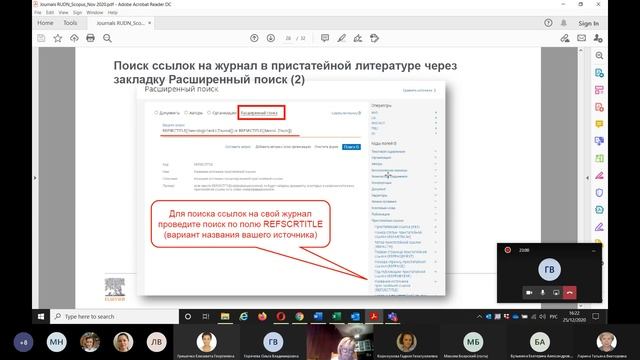Click scroll down arrow of document scrollbar
Image resolution: width=640 pixels, height=360 pixels.
point(581,306)
